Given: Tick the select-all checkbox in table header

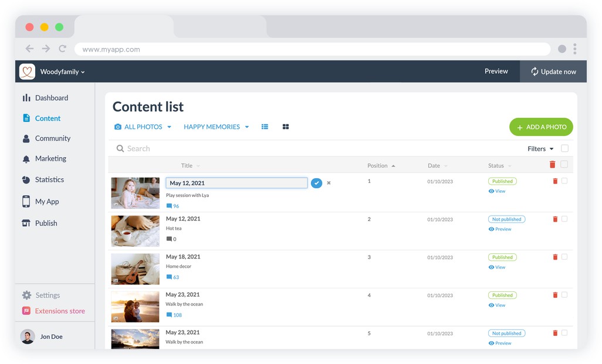Looking at the screenshot, I should coord(564,165).
